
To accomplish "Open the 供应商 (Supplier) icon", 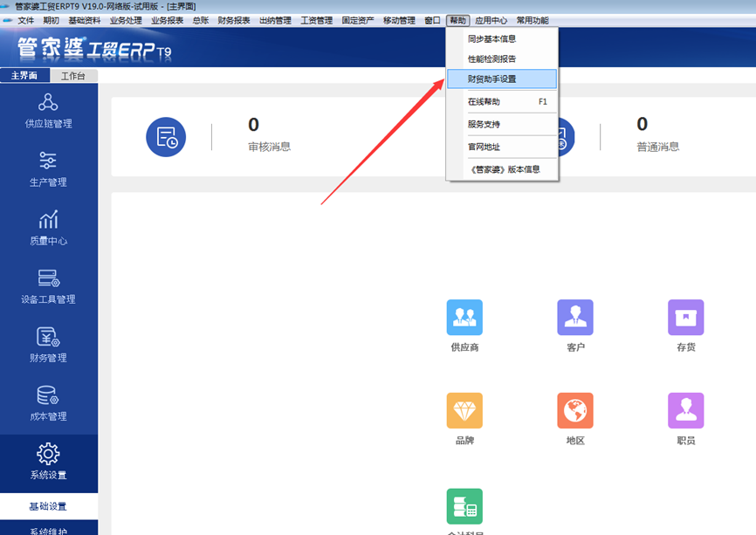I will (464, 318).
